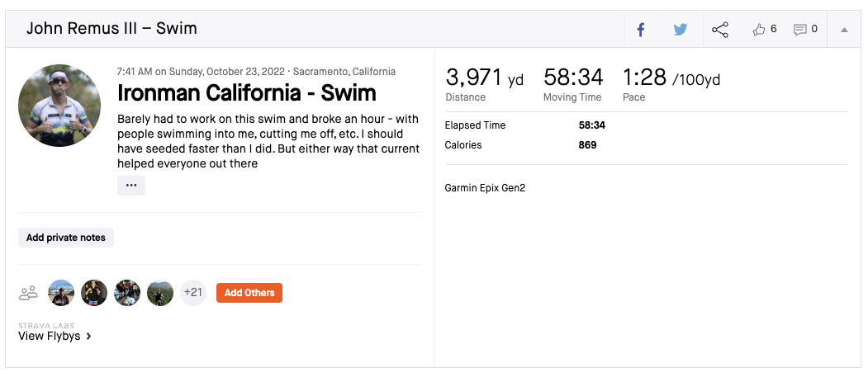The image size is (868, 377).
Task: Open the View Flybys link
Action: coord(50,336)
